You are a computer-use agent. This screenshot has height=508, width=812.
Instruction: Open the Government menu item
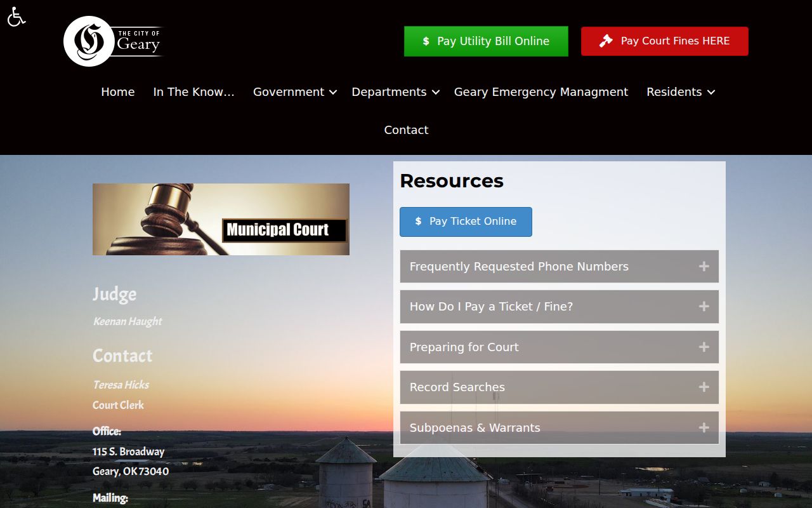coord(289,92)
